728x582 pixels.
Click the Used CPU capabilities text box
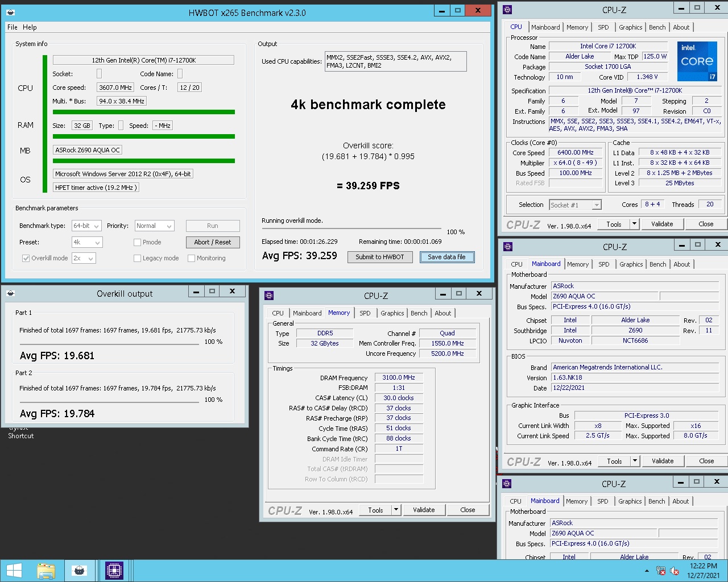coord(396,61)
